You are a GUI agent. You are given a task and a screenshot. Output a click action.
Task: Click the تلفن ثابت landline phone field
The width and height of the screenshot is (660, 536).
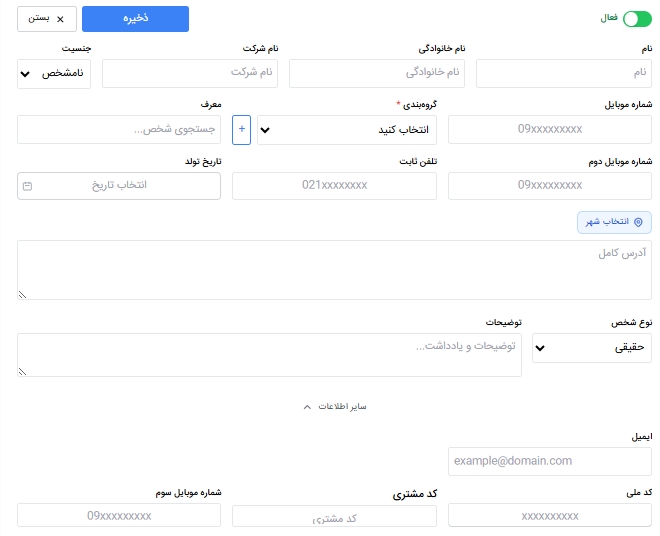(x=334, y=186)
